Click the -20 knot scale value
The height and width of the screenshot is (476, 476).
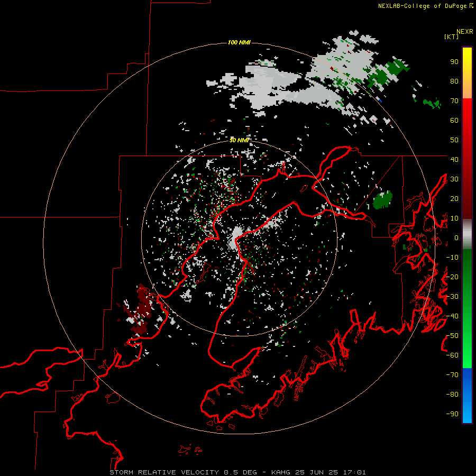[x=452, y=277]
